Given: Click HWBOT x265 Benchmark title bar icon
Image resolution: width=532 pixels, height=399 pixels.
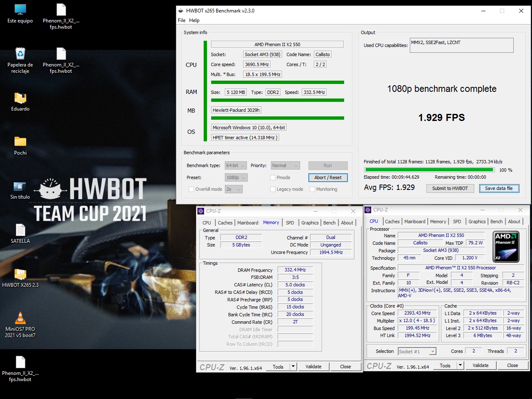Looking at the screenshot, I should click(x=181, y=11).
